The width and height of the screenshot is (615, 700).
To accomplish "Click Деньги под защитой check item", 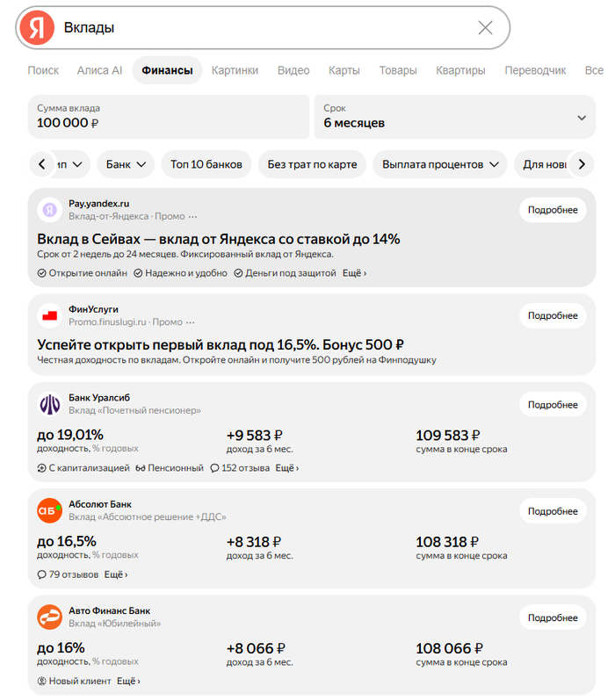I will point(285,273).
